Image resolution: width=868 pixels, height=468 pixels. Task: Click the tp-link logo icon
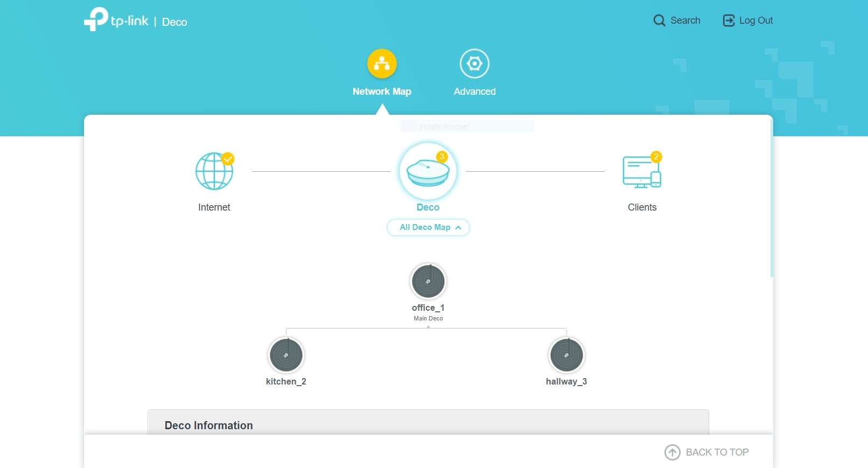point(96,19)
